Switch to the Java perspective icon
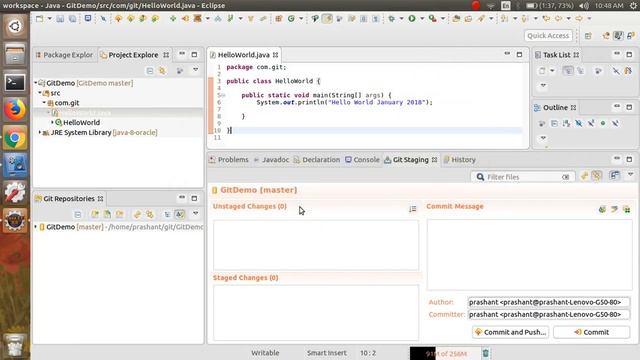This screenshot has width=640, height=360. click(x=618, y=36)
